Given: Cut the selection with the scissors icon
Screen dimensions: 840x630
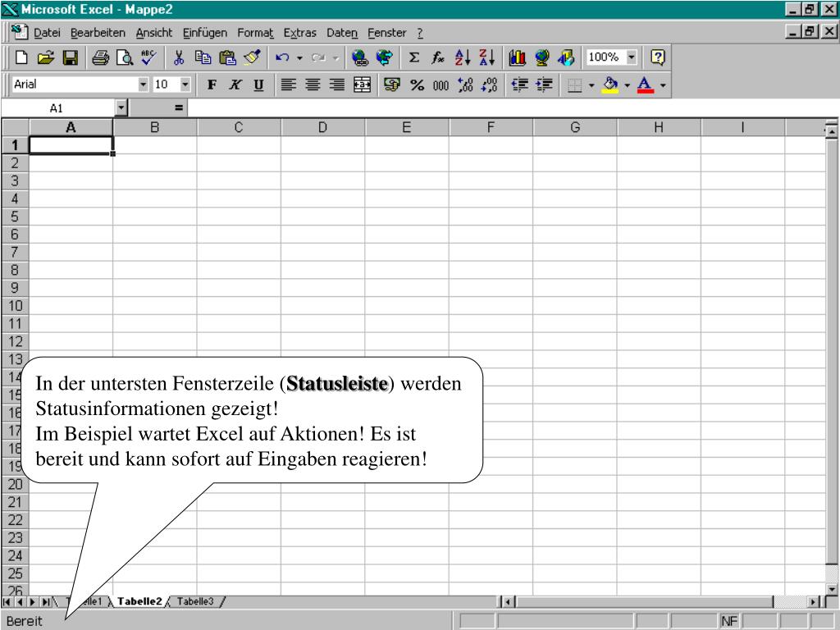Looking at the screenshot, I should [x=179, y=57].
